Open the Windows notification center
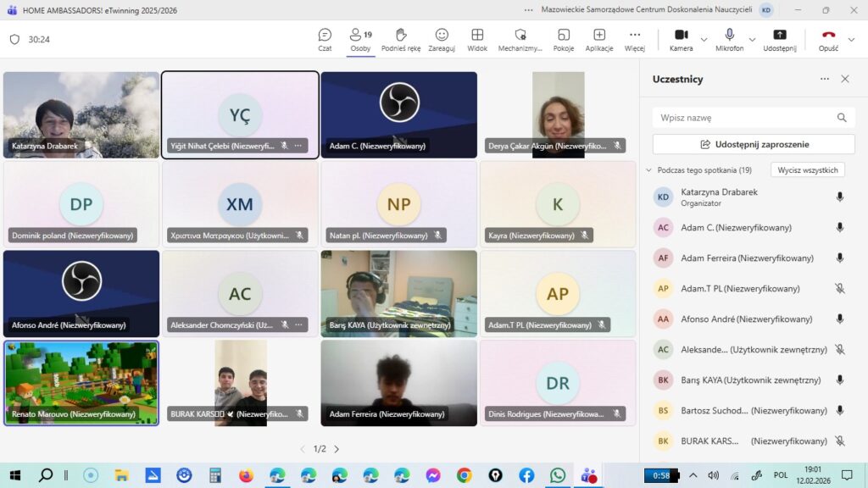The image size is (868, 488). click(x=847, y=475)
